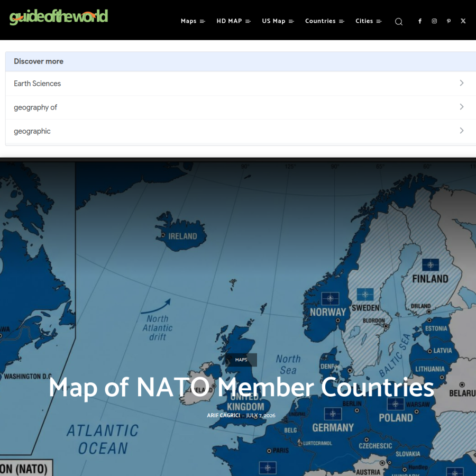The height and width of the screenshot is (476, 476).
Task: Open the HD MAP menu
Action: tap(229, 21)
